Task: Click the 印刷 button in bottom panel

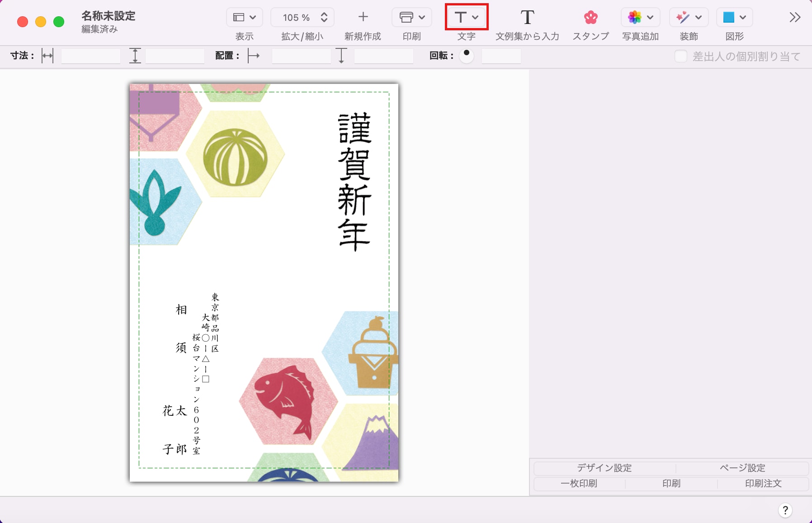Action: [x=671, y=484]
